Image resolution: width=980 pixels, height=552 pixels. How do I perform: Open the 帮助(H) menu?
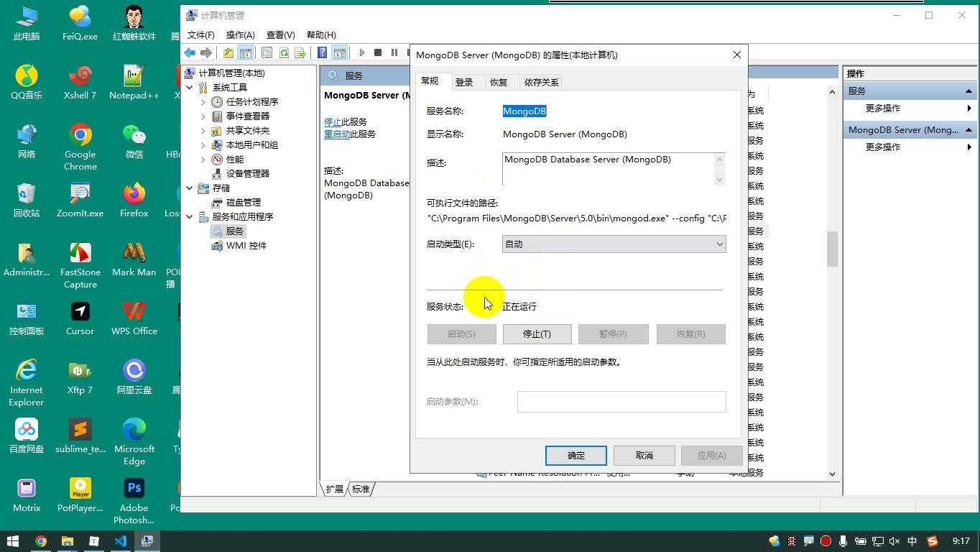[x=321, y=34]
